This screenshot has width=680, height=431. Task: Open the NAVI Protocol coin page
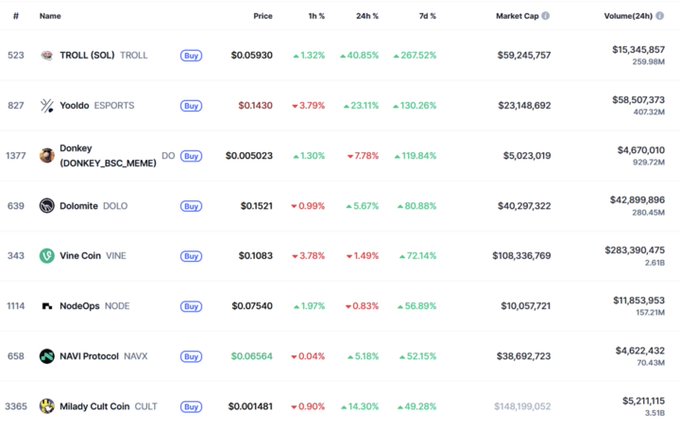pyautogui.click(x=89, y=356)
